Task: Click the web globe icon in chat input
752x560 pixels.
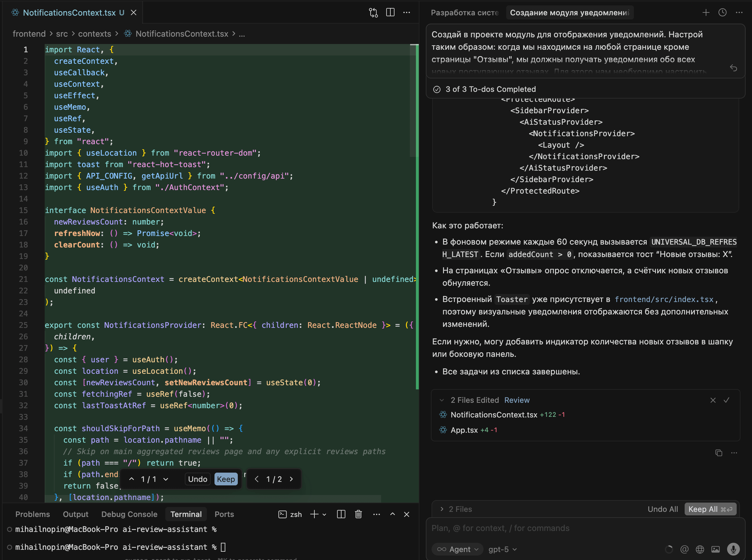Action: pos(700,549)
